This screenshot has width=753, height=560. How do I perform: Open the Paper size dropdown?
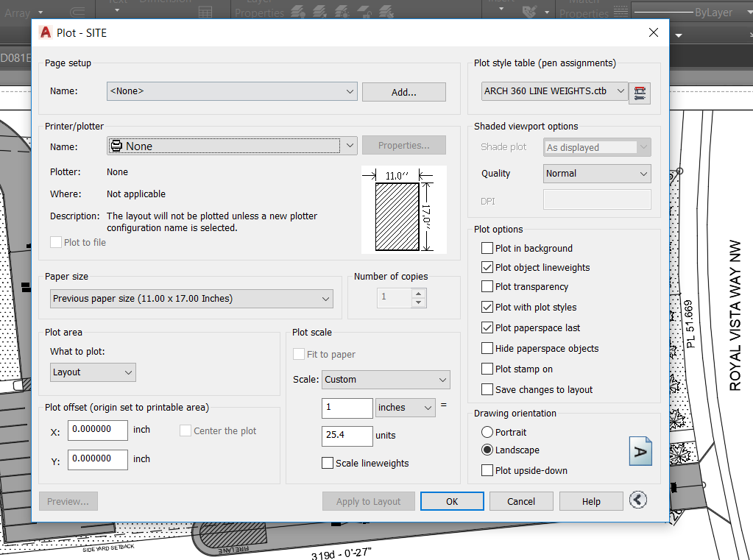coord(191,299)
